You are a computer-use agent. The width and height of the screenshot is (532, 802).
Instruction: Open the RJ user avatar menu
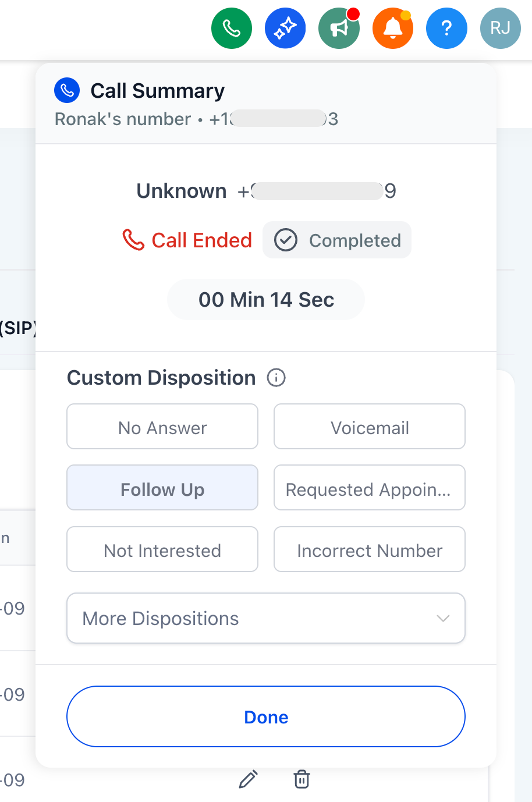point(500,28)
